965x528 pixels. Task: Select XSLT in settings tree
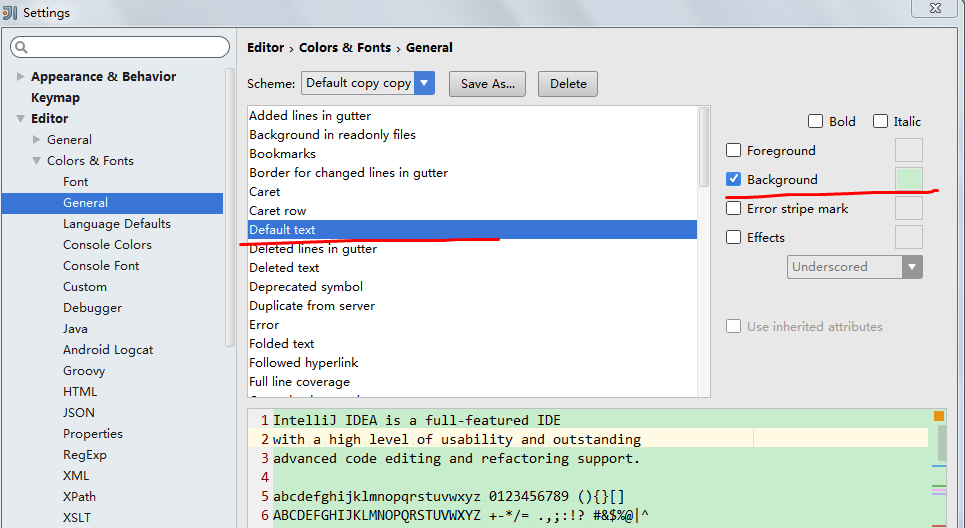click(x=76, y=518)
